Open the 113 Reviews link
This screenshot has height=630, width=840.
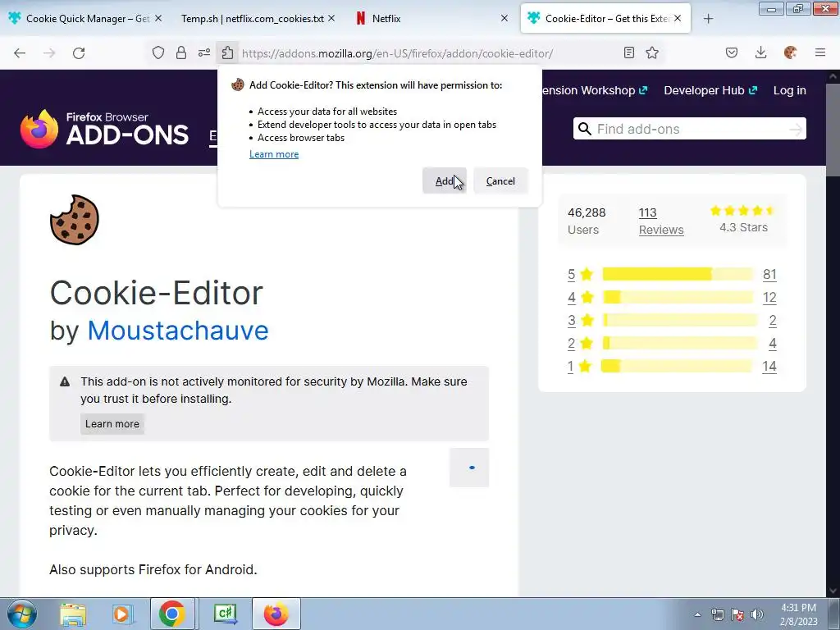661,221
